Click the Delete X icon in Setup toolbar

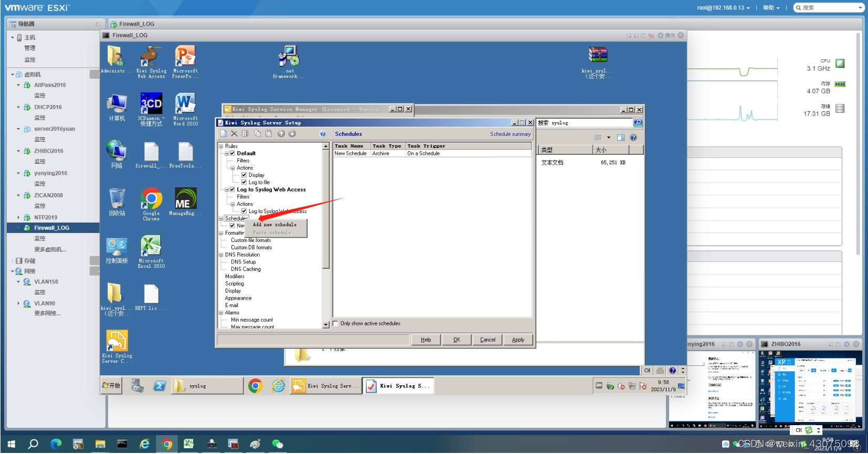(x=234, y=134)
